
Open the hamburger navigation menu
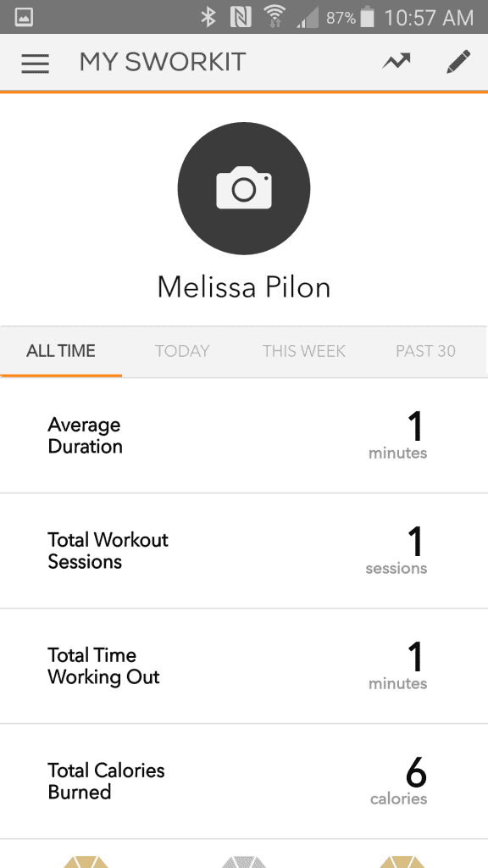pyautogui.click(x=36, y=63)
